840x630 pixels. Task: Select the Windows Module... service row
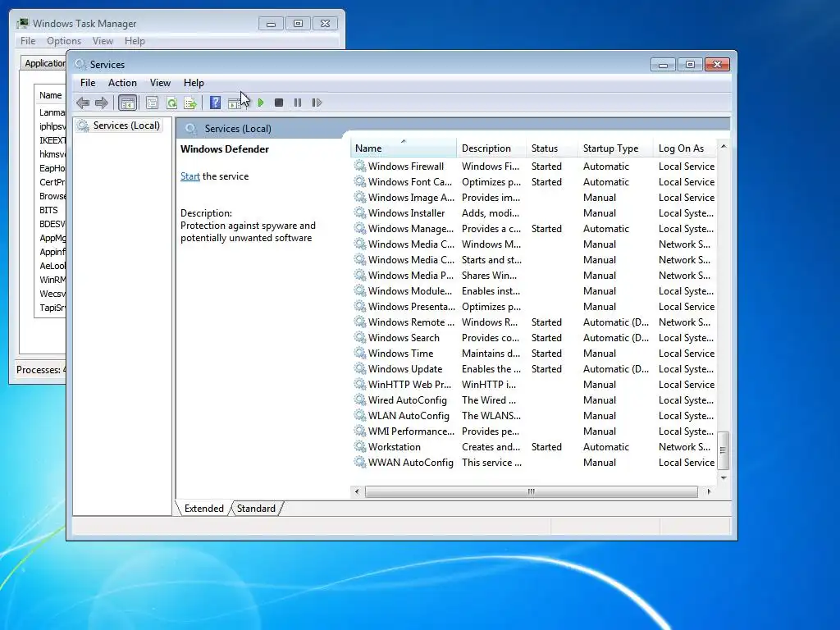[x=534, y=291]
